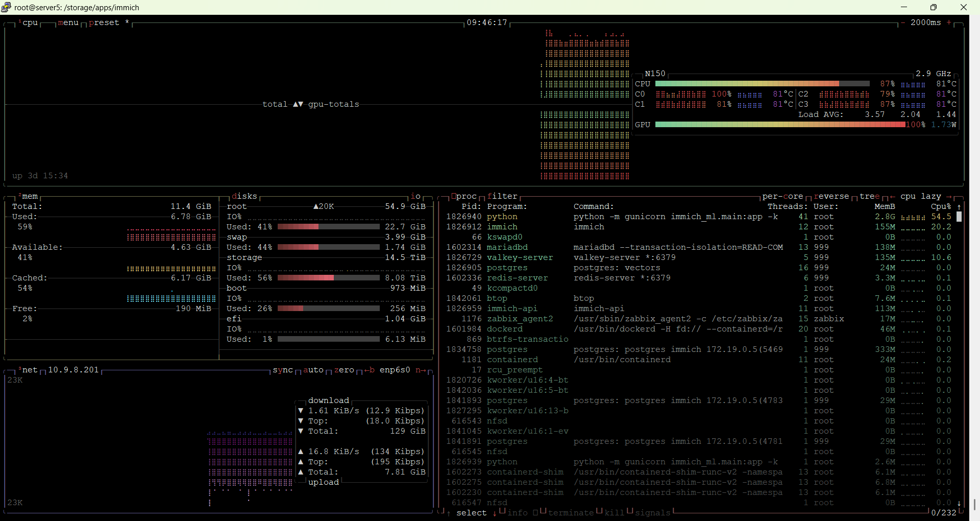
Task: Open the btop menu
Action: [68, 22]
